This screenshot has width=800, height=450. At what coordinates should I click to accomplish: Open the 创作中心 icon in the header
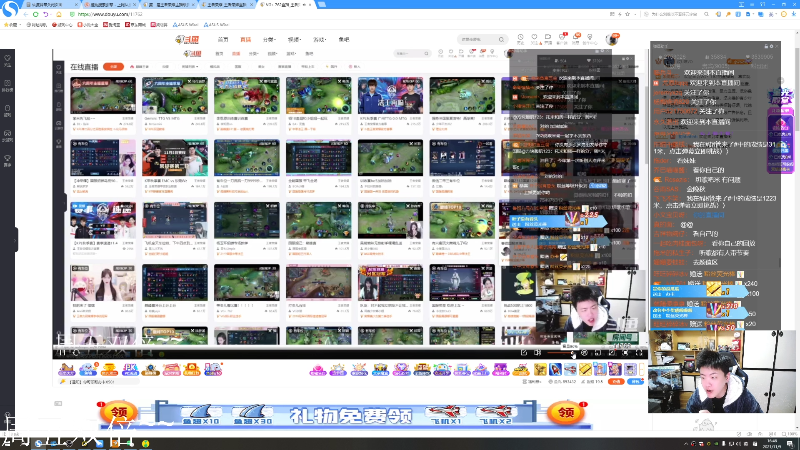pyautogui.click(x=590, y=39)
